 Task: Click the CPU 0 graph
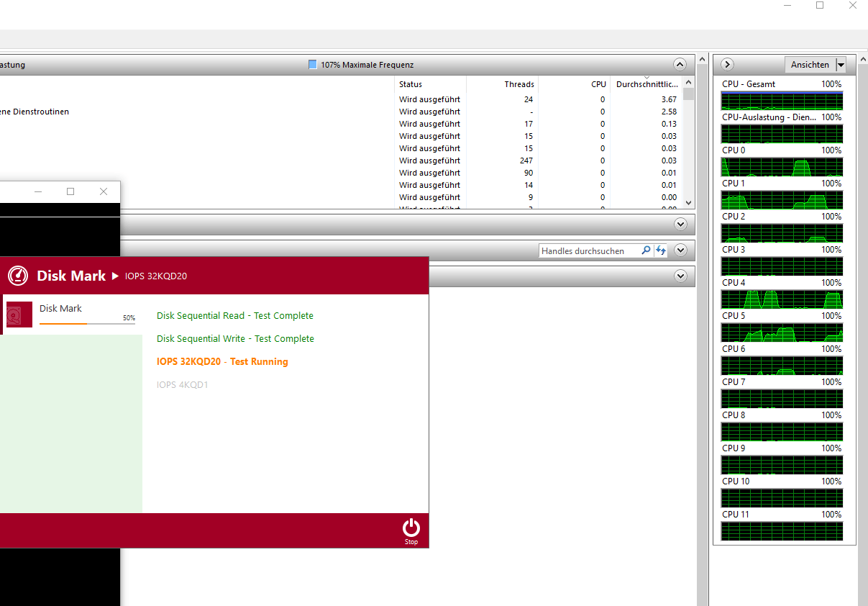pyautogui.click(x=781, y=167)
